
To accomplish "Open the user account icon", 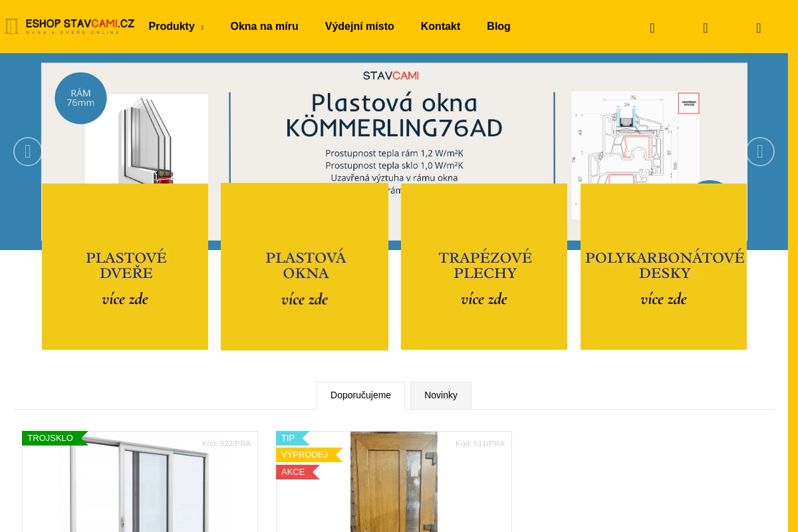I will point(705,27).
